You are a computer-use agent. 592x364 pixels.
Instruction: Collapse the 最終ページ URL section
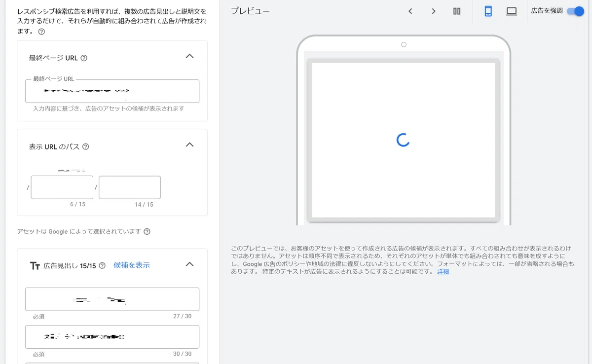(189, 57)
